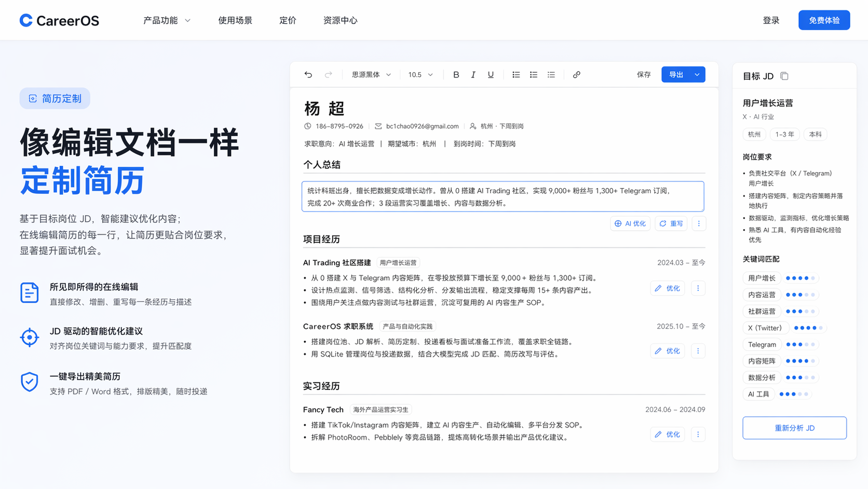Click the 登录 link
Screen dimensions: 868x489
(x=771, y=20)
